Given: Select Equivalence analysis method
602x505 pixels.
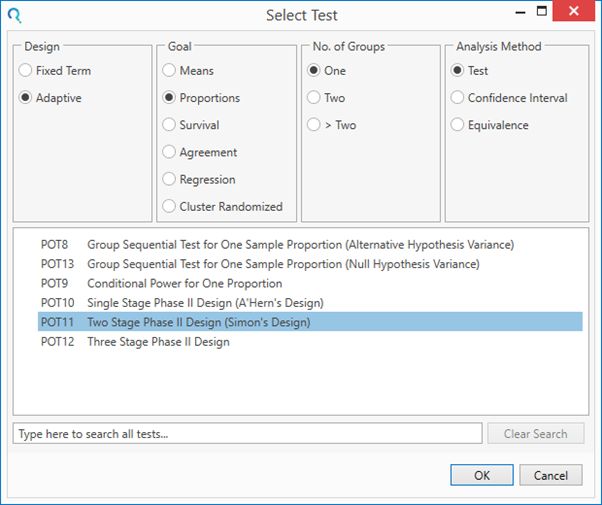Looking at the screenshot, I should click(457, 125).
